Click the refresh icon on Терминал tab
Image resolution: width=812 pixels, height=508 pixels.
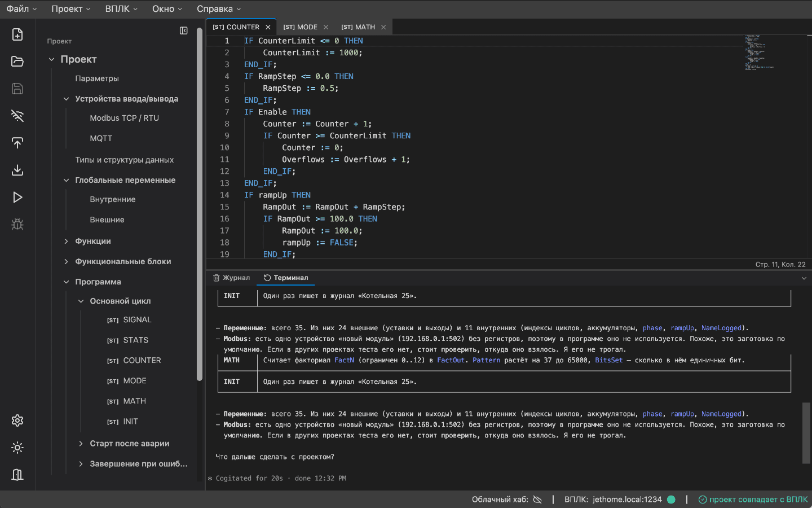(x=267, y=278)
